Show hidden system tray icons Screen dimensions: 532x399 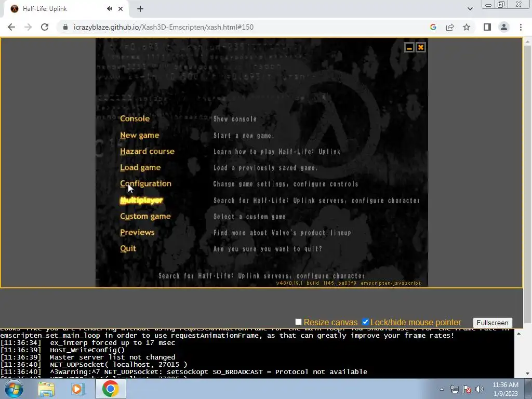[442, 389]
